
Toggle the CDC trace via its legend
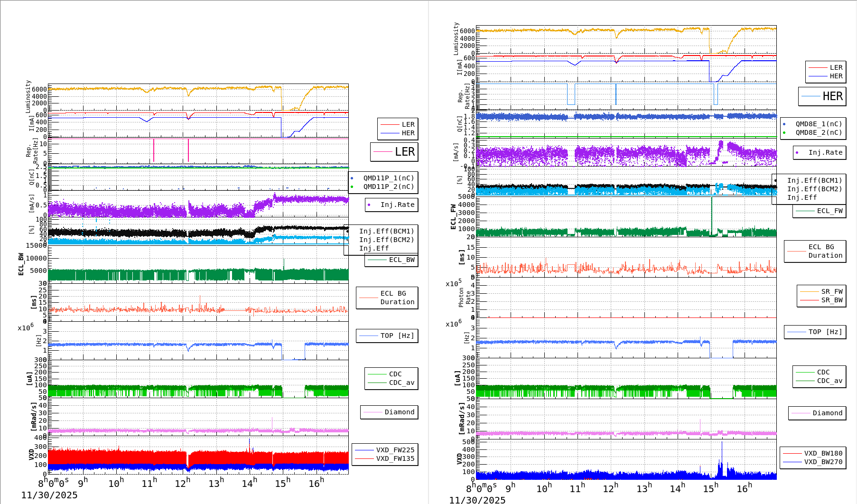pyautogui.click(x=391, y=374)
